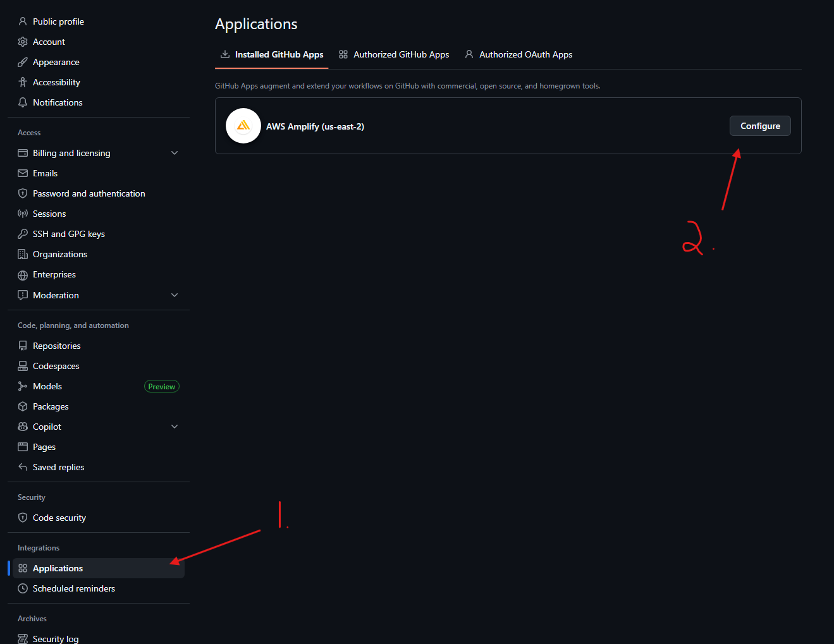Open Packages via its package icon
The height and width of the screenshot is (644, 834).
tap(22, 406)
